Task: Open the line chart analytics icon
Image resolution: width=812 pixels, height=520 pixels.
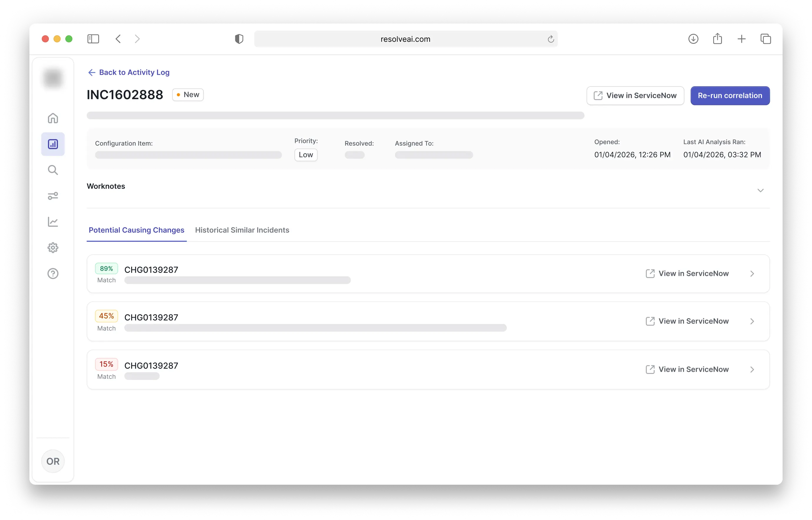Action: click(53, 222)
